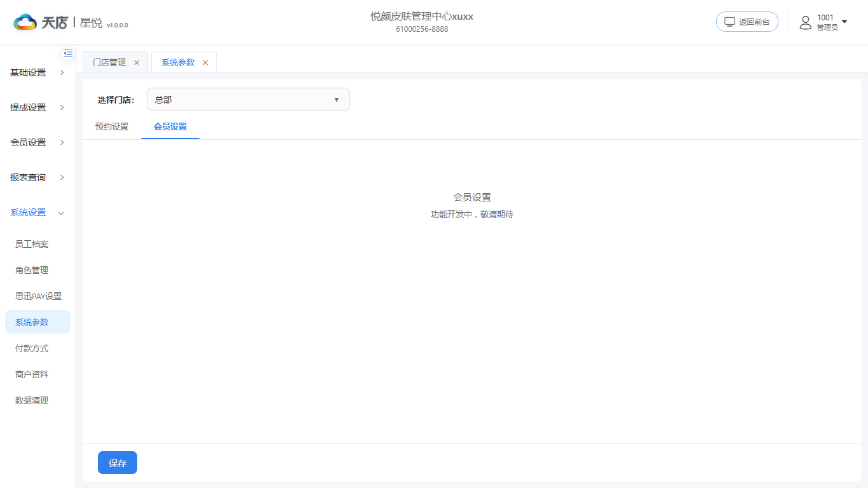Close the 系统参数 tab
This screenshot has height=488, width=868.
205,63
